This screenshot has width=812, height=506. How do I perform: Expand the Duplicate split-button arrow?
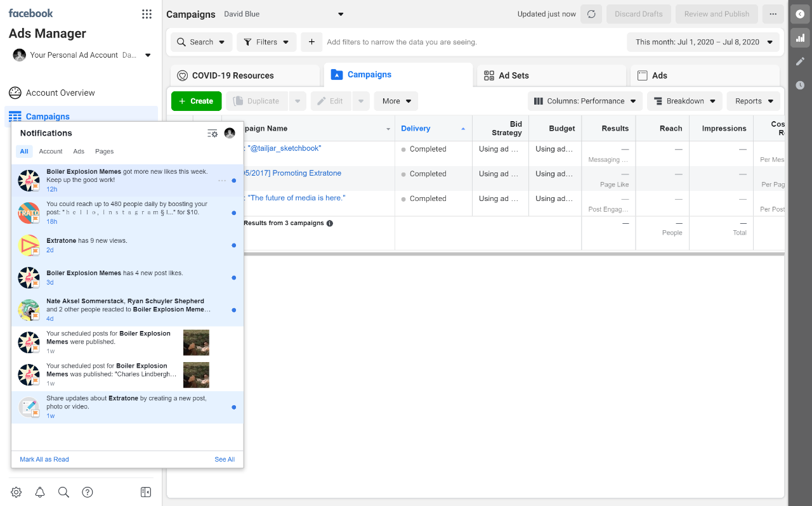point(298,101)
